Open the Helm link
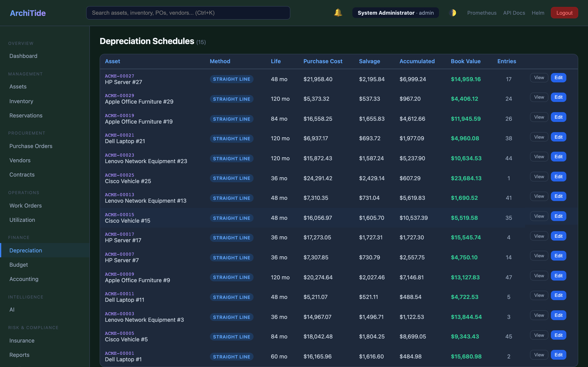This screenshot has height=367, width=588. tap(538, 13)
